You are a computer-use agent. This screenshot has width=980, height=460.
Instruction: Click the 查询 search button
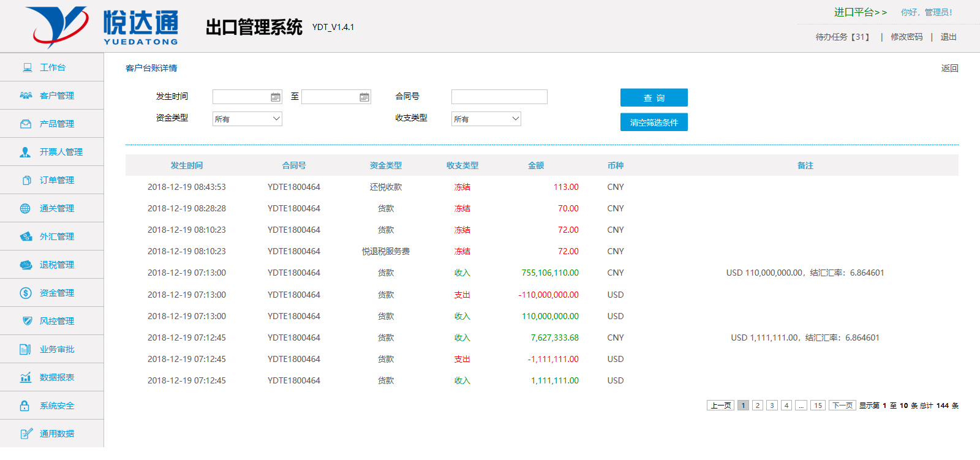(654, 98)
